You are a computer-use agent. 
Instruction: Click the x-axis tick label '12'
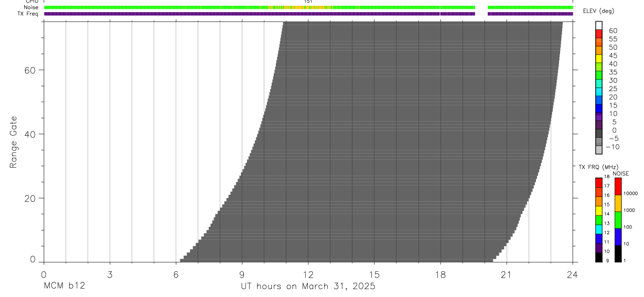[x=308, y=274]
